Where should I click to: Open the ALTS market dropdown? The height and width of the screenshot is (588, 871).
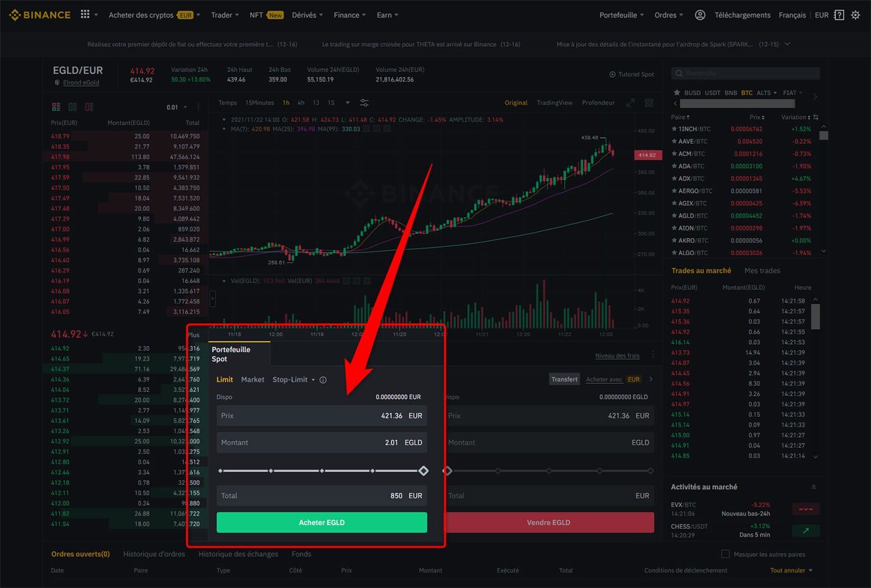click(766, 93)
